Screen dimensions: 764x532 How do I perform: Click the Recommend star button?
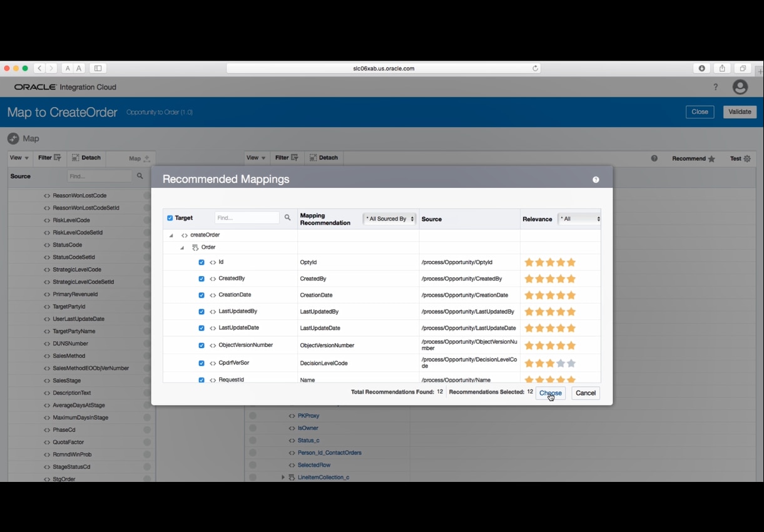[693, 158]
